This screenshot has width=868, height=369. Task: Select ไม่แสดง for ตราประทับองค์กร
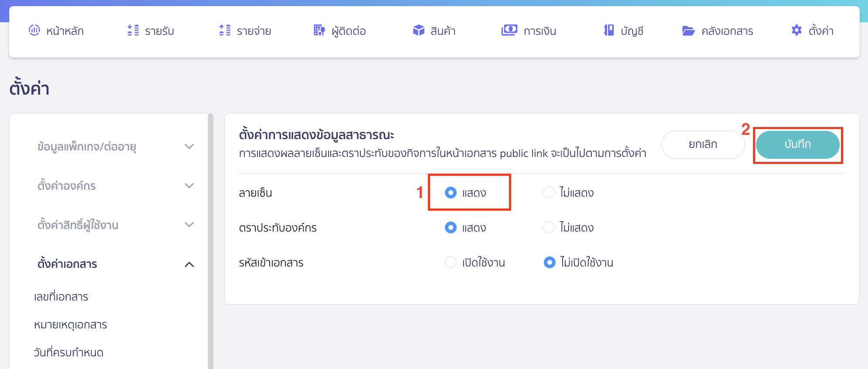[549, 227]
